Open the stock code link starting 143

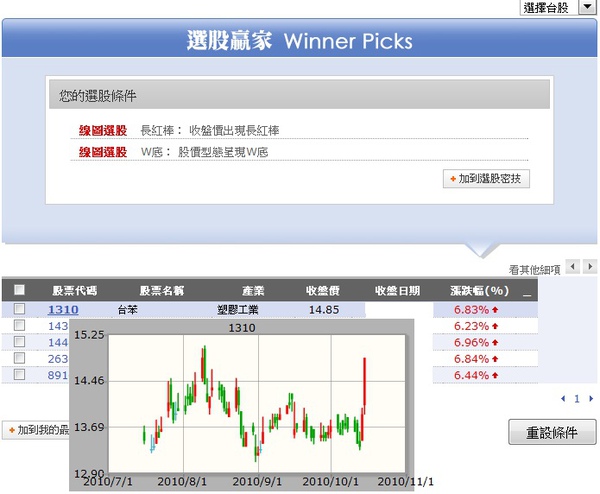click(58, 326)
